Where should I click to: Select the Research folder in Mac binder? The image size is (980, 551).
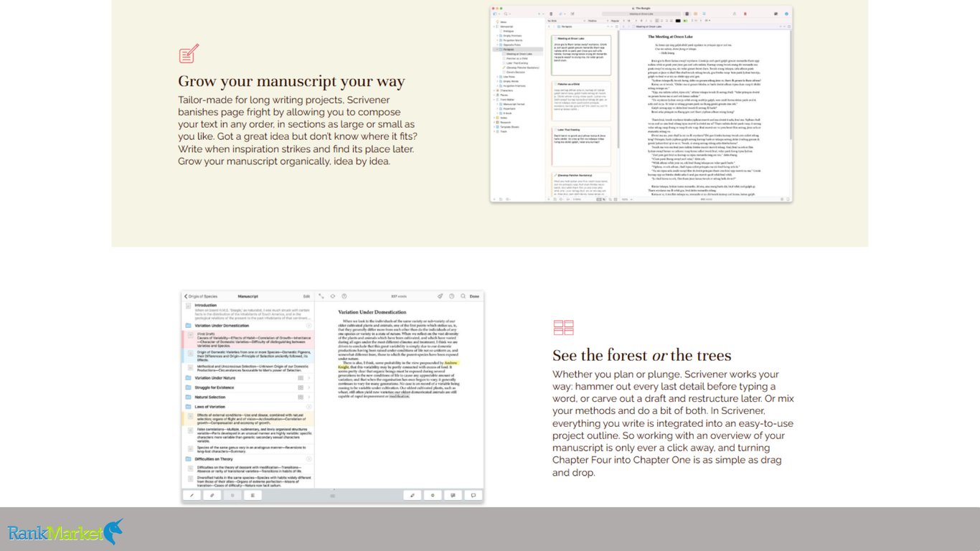point(506,122)
